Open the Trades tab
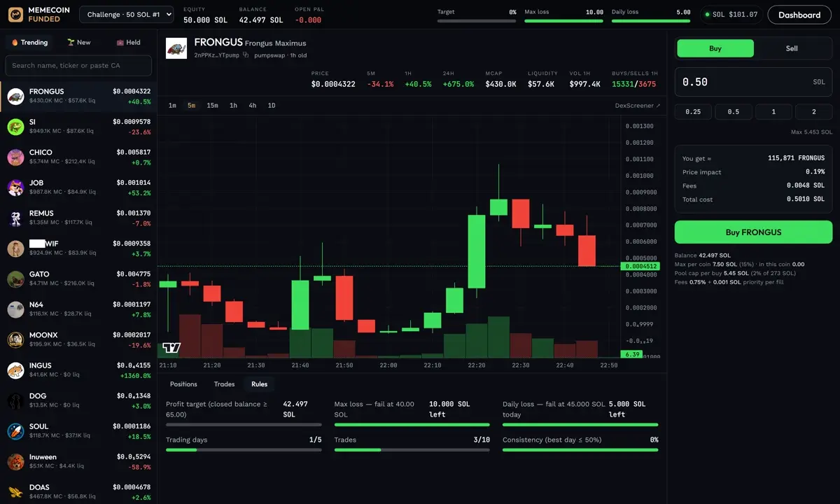 [224, 384]
